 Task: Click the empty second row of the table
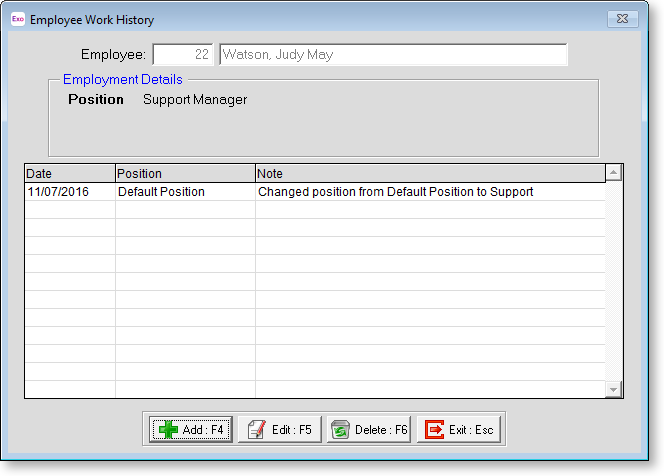[314, 210]
